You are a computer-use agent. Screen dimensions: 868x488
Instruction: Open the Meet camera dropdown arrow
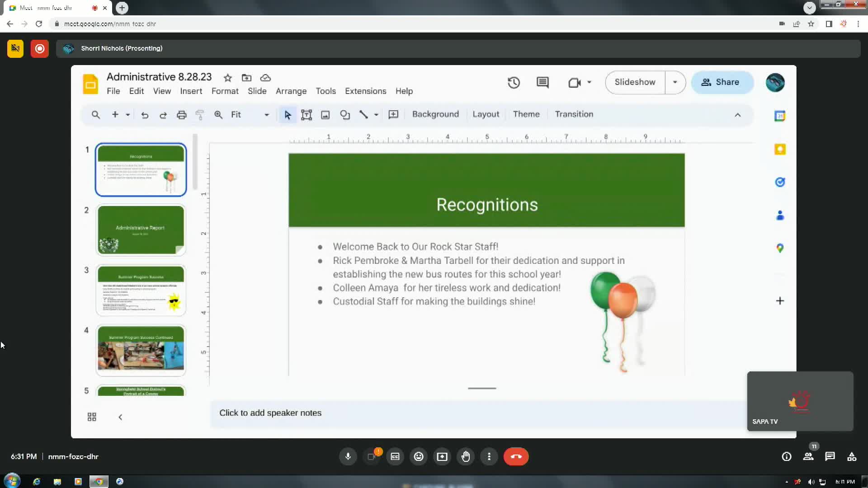(x=589, y=82)
